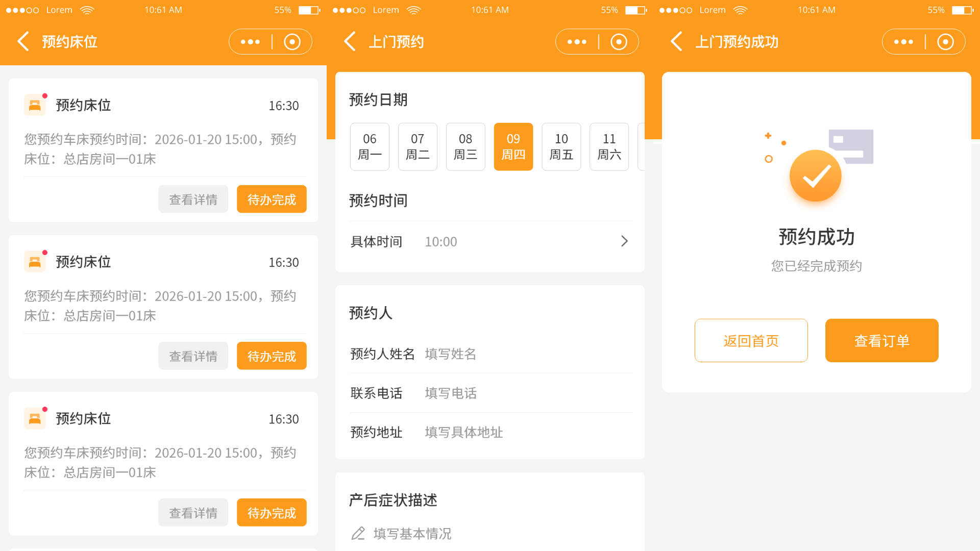Click 返回首页 button

coord(751,340)
